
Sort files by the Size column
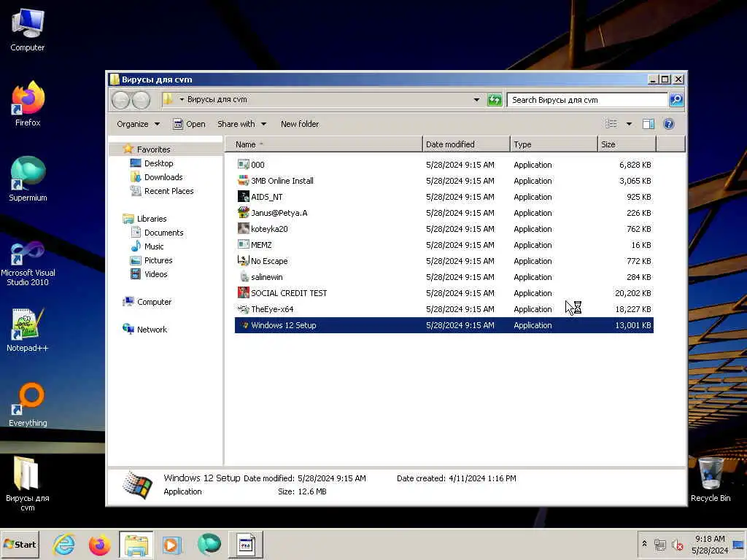(627, 144)
